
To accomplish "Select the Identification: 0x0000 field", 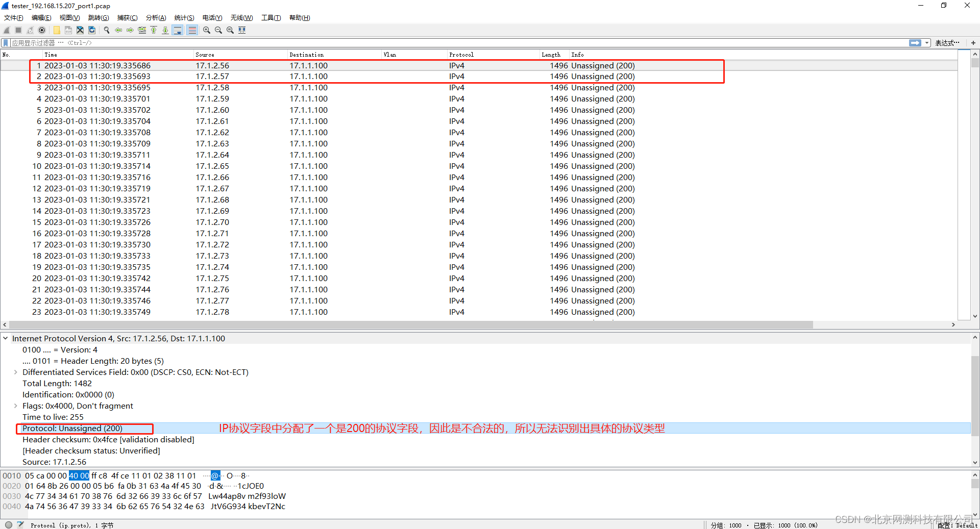I will (68, 394).
